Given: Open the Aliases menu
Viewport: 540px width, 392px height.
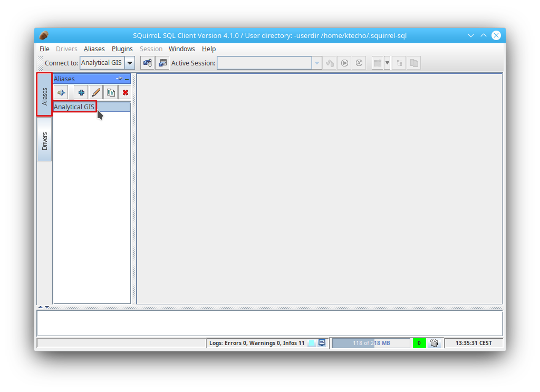Looking at the screenshot, I should click(94, 49).
